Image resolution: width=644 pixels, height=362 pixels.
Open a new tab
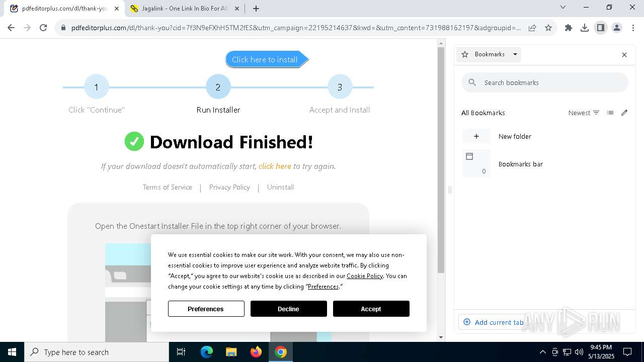[256, 9]
